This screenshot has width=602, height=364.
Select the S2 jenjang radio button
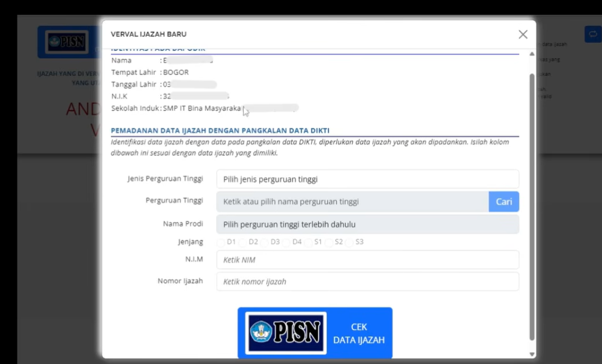pyautogui.click(x=329, y=242)
